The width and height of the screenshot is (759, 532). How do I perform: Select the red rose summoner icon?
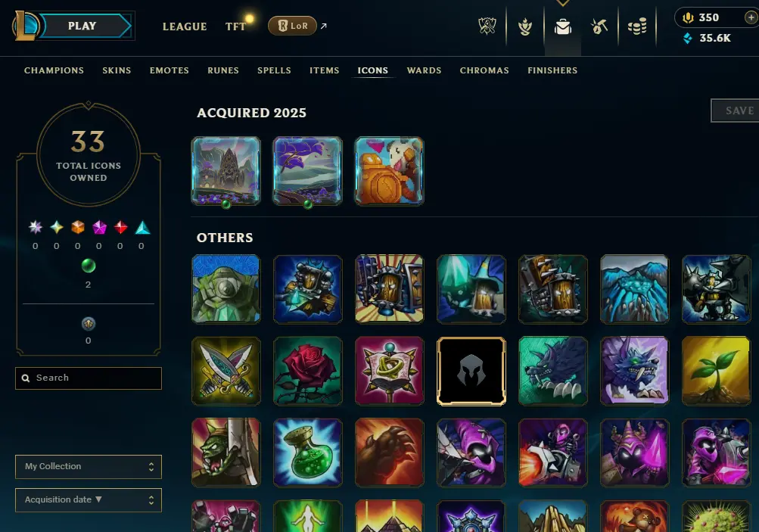[307, 371]
